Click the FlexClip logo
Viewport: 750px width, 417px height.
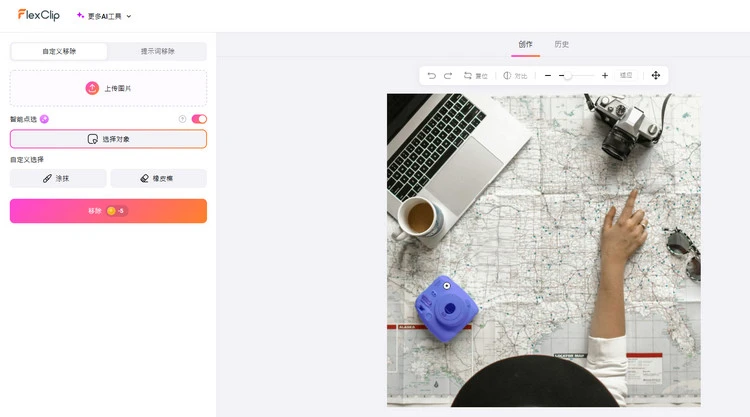(x=39, y=15)
